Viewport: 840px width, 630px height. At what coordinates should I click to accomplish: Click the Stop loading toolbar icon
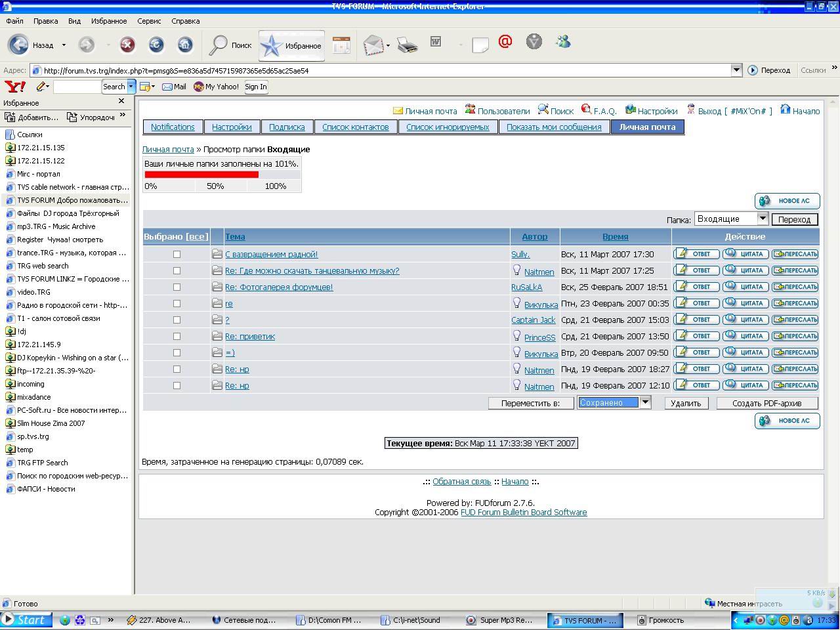127,45
